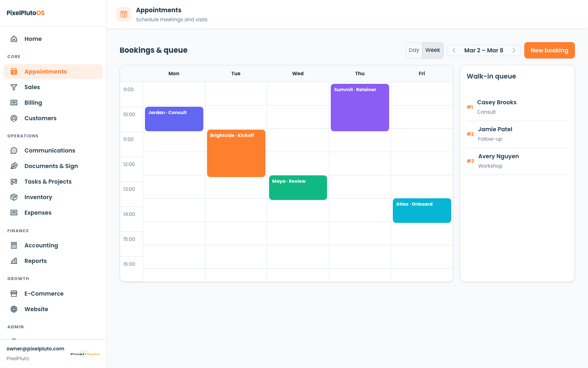This screenshot has height=368, width=588.
Task: Click the Mar 2 – Mar 8 date range
Action: [484, 50]
